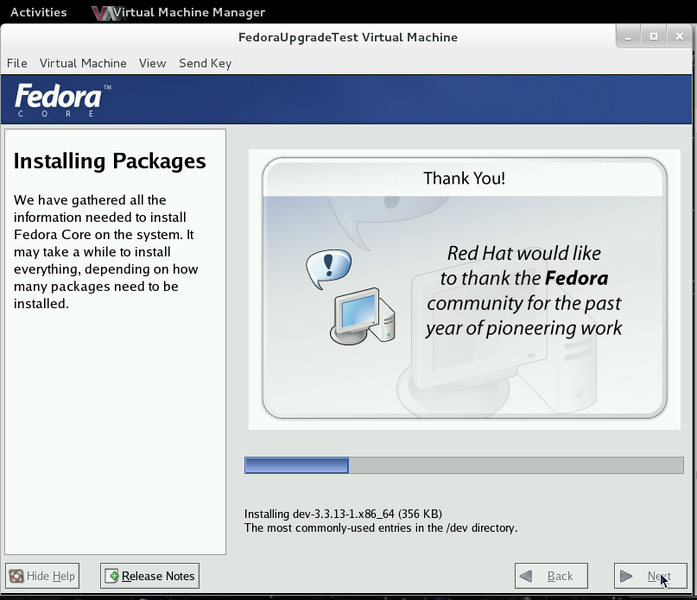Expand the Send Key menu
Image resolution: width=697 pixels, height=600 pixels.
point(205,63)
